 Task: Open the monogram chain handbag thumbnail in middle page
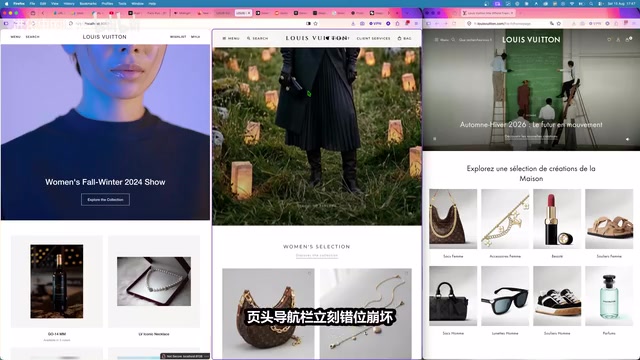(x=268, y=313)
